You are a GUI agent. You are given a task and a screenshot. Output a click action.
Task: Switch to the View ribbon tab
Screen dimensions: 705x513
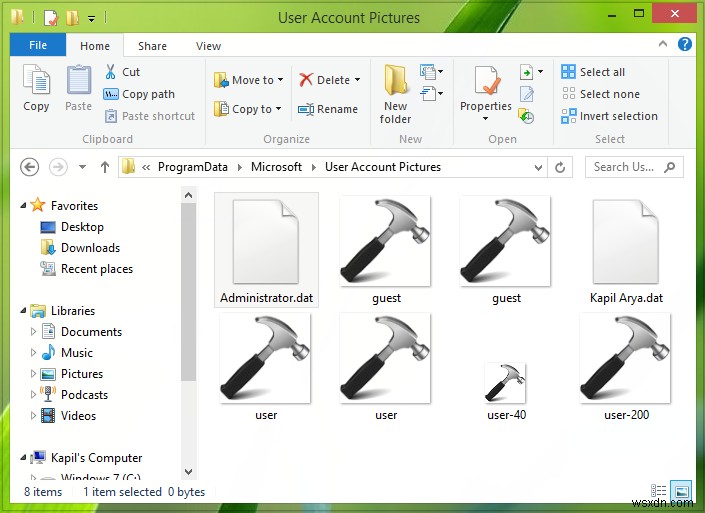208,46
